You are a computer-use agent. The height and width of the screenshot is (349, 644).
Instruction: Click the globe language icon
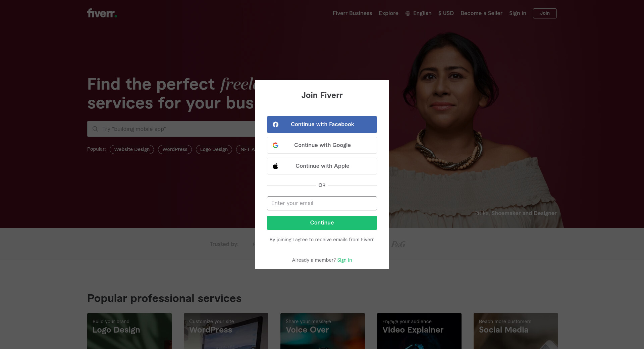408,13
